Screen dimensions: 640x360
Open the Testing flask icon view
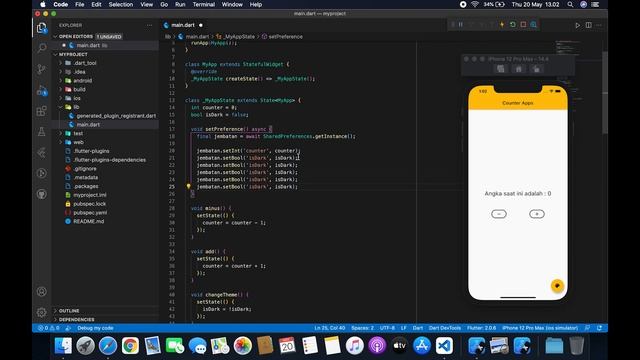[42, 131]
